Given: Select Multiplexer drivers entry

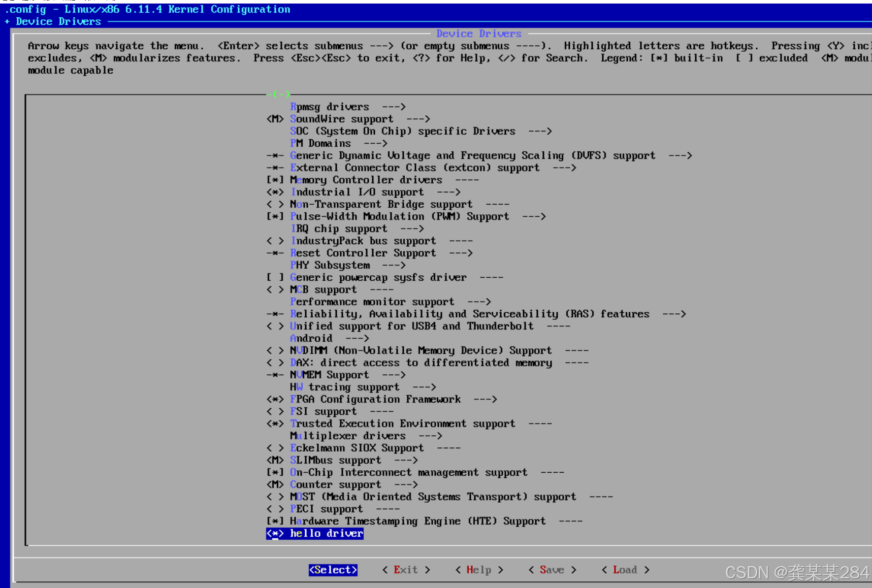Looking at the screenshot, I should pos(348,436).
